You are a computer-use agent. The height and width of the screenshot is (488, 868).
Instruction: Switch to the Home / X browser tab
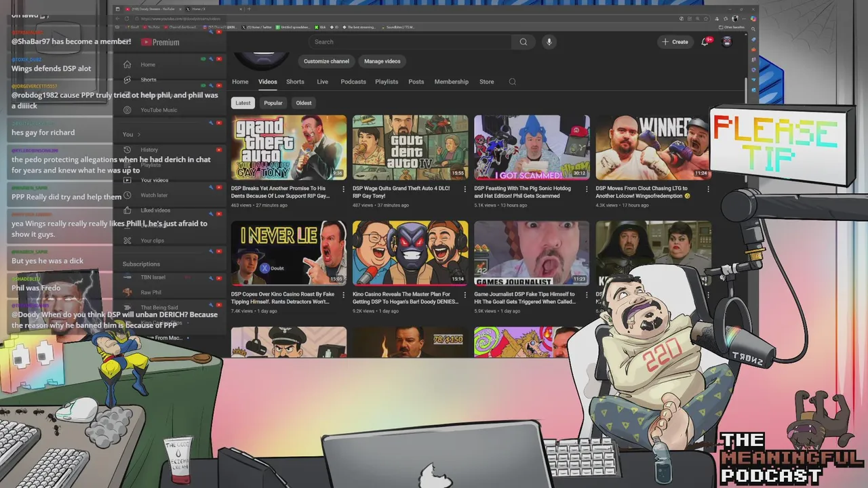click(212, 9)
